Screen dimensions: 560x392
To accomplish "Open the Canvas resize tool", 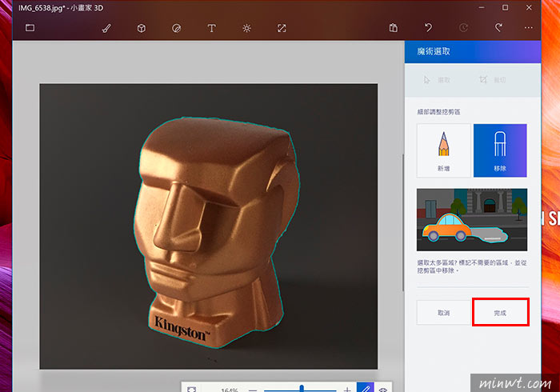I will pyautogui.click(x=282, y=28).
